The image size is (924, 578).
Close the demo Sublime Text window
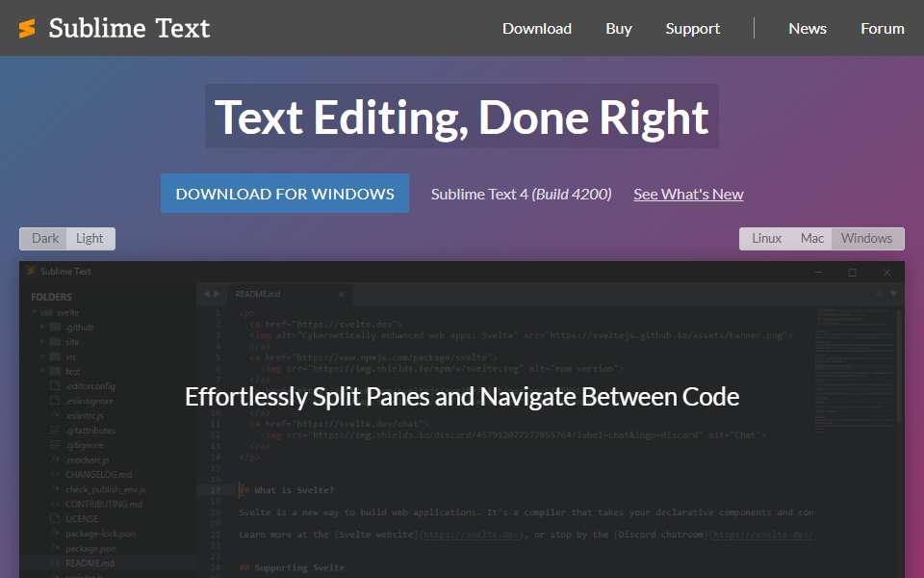pos(886,272)
